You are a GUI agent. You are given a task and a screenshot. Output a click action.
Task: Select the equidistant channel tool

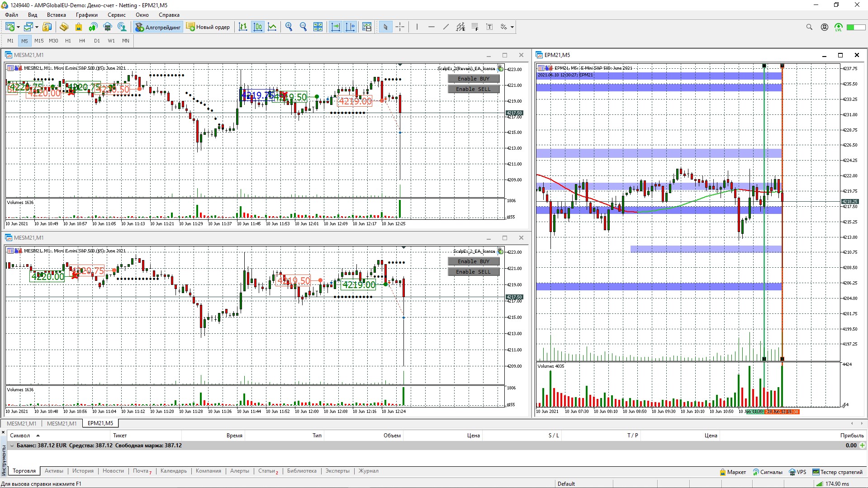tap(460, 27)
